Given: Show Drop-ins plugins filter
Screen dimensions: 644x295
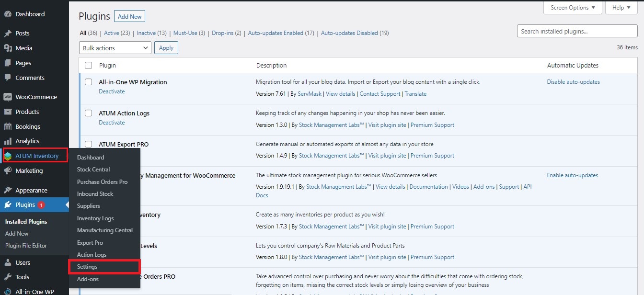Looking at the screenshot, I should coord(227,33).
